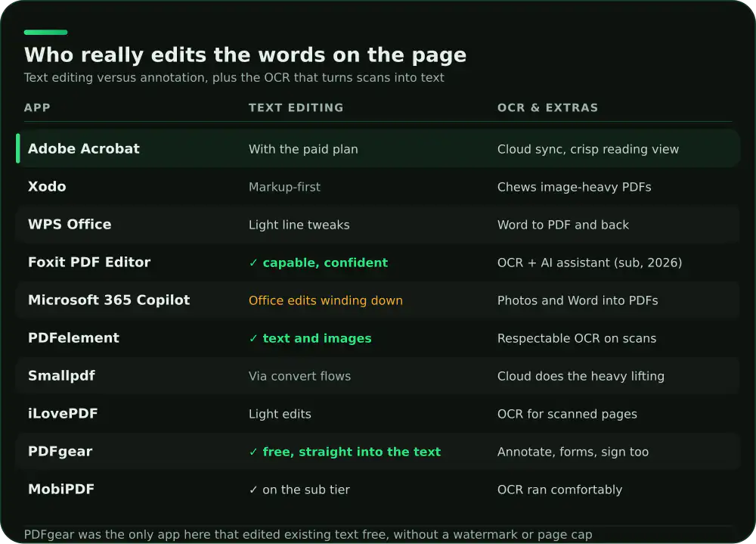The image size is (756, 544).
Task: Click 'Cloud does the heavy lifting' cell
Action: point(581,376)
